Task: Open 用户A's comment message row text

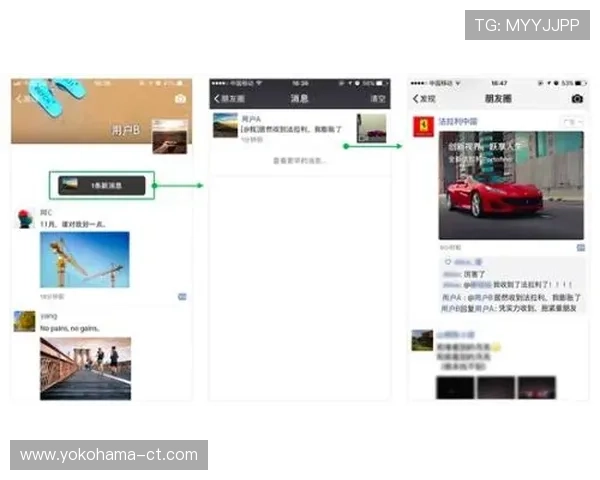Action: coord(291,130)
